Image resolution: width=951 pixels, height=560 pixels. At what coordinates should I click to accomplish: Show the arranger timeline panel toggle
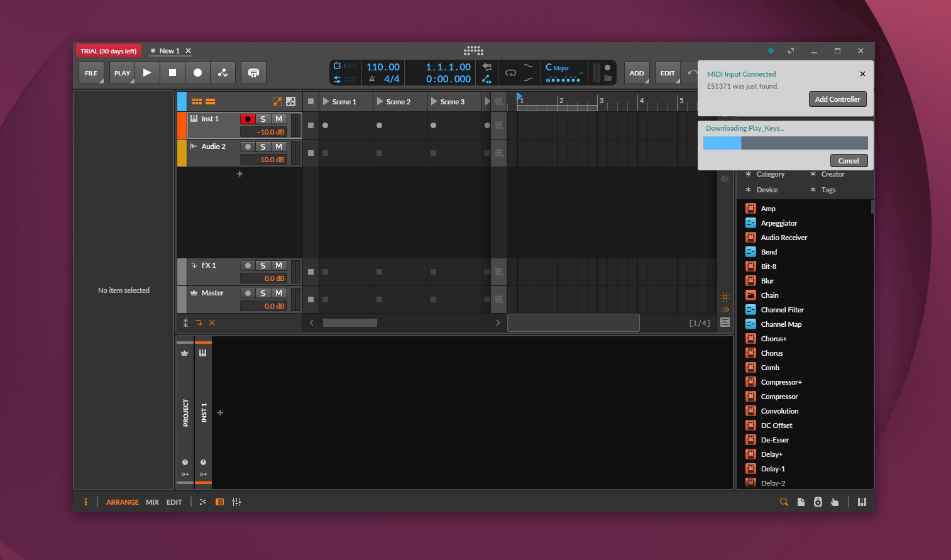tap(211, 101)
